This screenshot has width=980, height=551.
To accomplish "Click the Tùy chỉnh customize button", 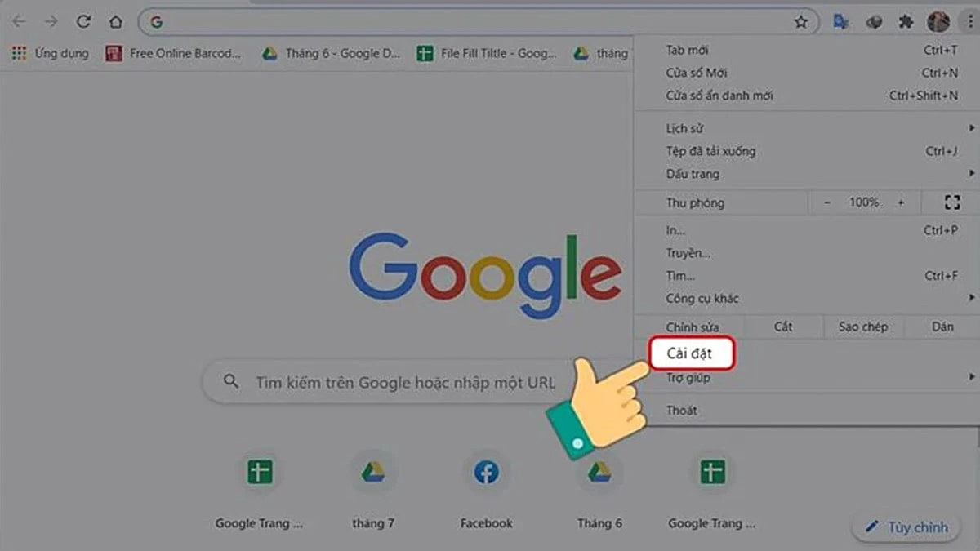I will [x=907, y=527].
